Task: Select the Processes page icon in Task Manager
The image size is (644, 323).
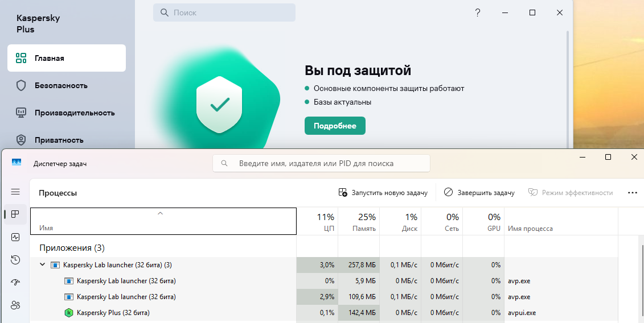Action: pyautogui.click(x=15, y=214)
